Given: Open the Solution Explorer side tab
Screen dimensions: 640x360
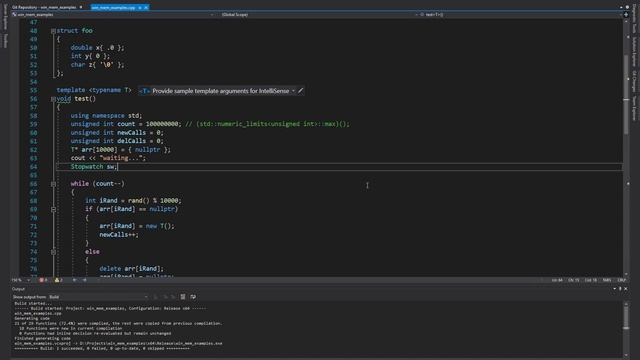Looking at the screenshot, I should point(634,52).
